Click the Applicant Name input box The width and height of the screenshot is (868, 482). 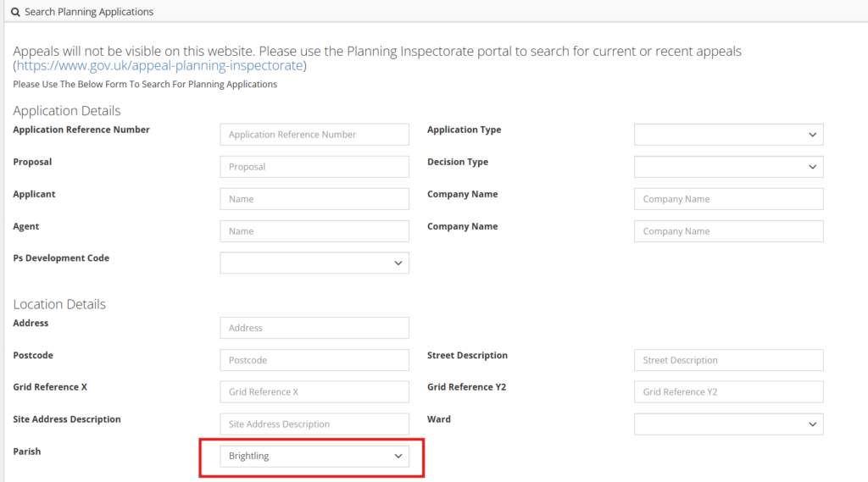coord(314,199)
